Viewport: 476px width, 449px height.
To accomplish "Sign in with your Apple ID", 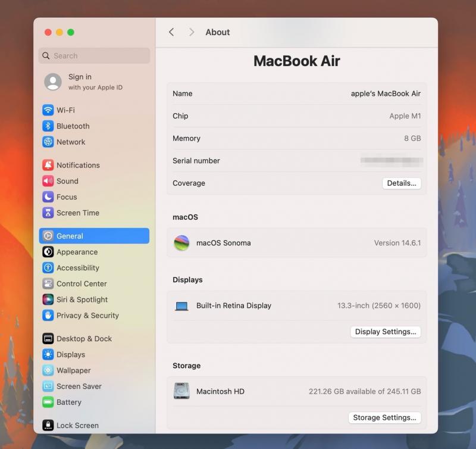I will pos(95,82).
